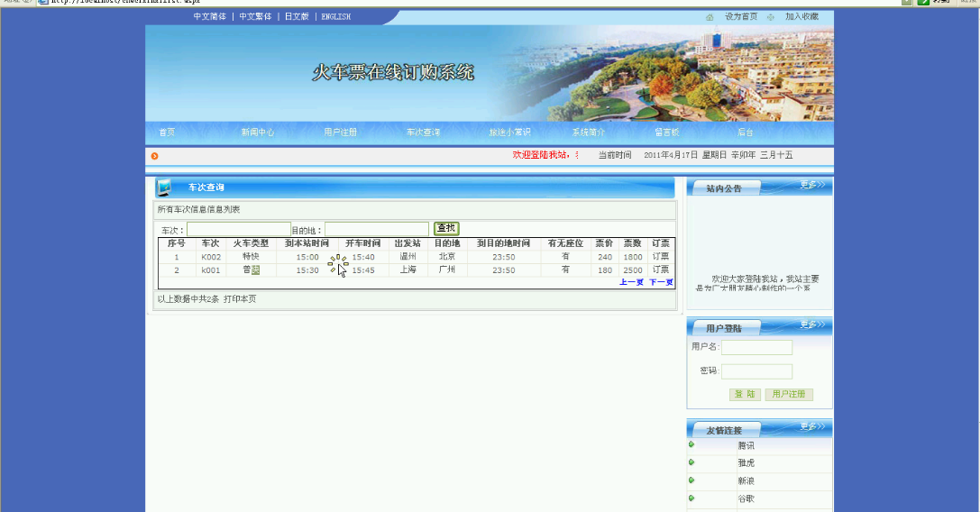Click destination cell 北京
980x512 pixels.
click(447, 256)
